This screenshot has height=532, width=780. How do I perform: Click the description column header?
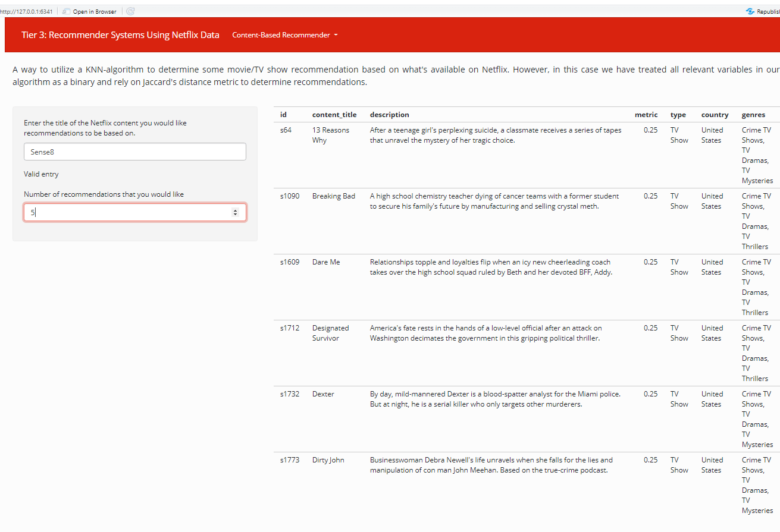(390, 115)
